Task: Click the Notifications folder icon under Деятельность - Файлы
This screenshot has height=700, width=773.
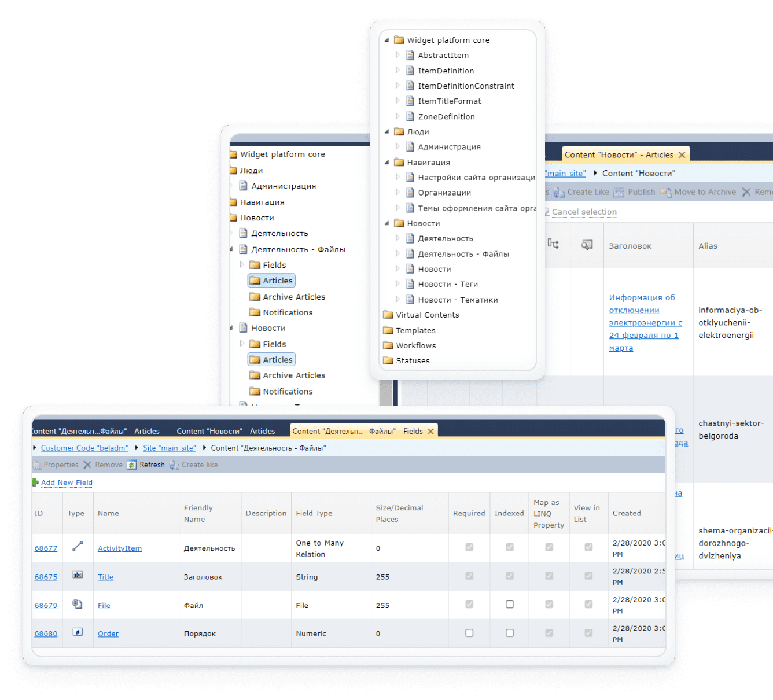Action: tap(255, 312)
